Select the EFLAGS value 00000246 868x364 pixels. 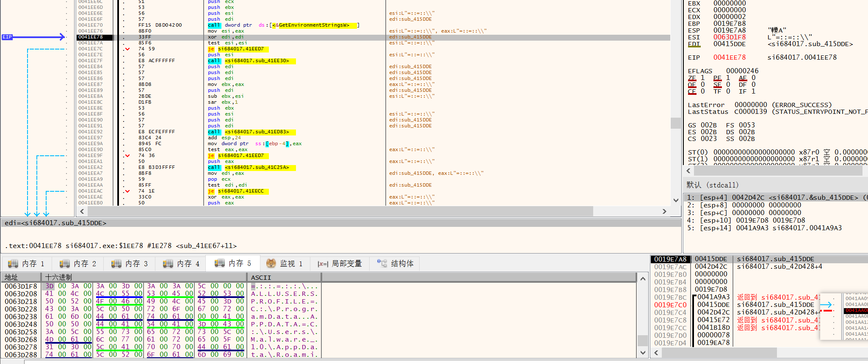742,71
